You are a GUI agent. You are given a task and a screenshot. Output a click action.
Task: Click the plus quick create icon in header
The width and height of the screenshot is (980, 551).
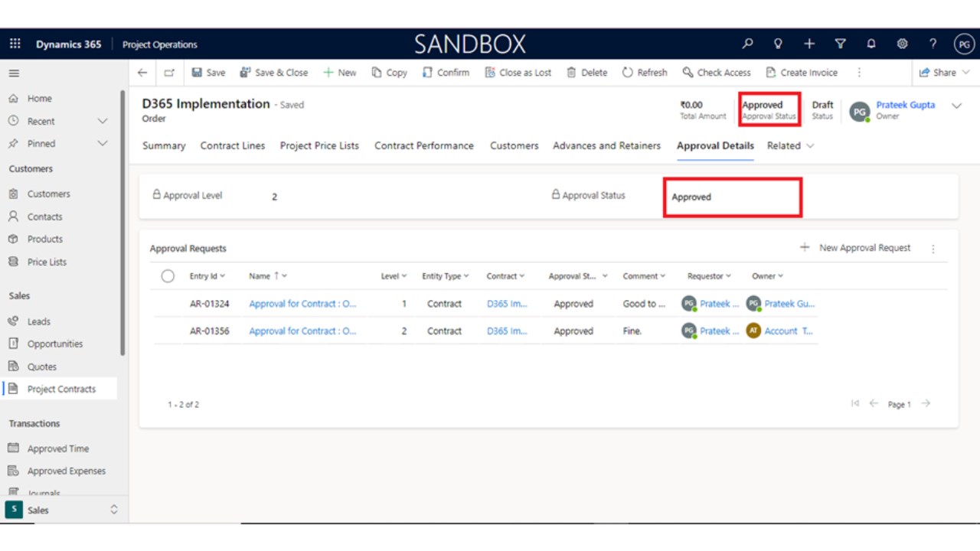point(809,44)
